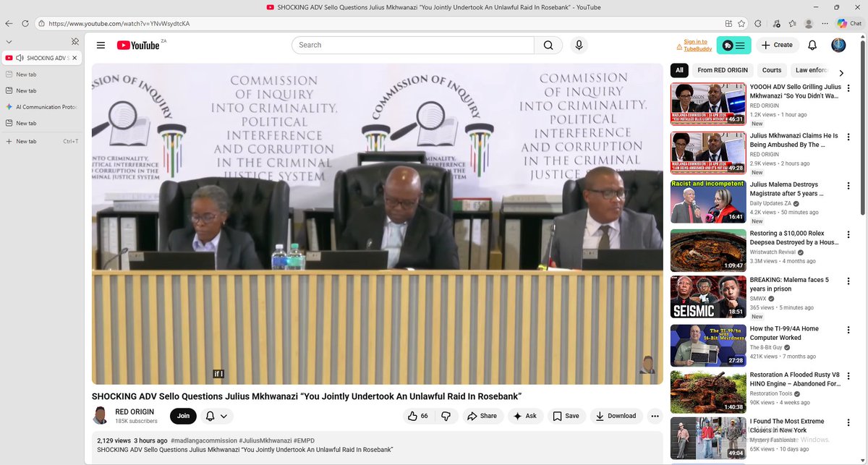
Task: Go to YouTube home via the logo
Action: pos(138,45)
